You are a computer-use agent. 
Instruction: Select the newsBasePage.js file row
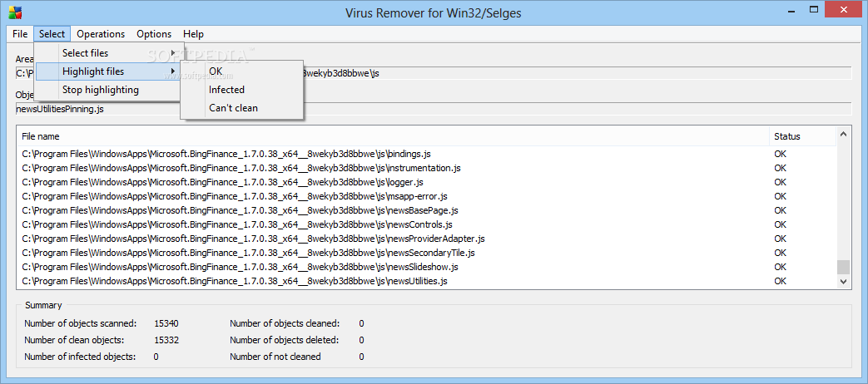[x=426, y=210]
